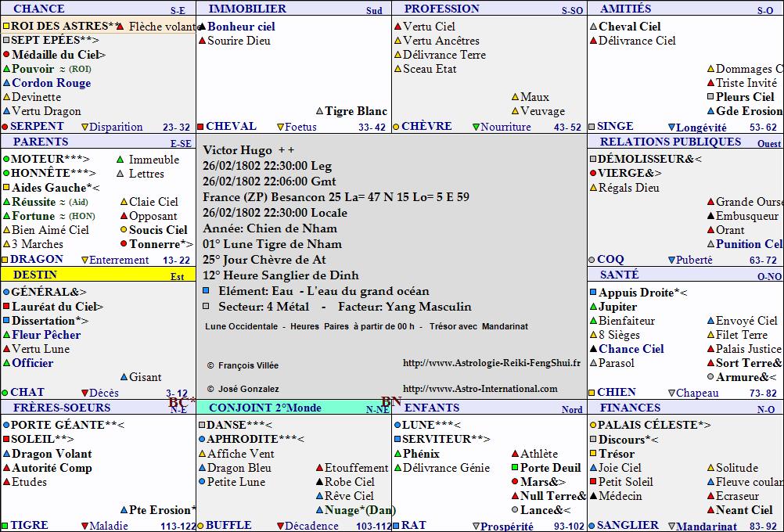Image resolution: width=784 pixels, height=532 pixels.
Task: Click the blue square beside Elément: Eau
Action: click(206, 290)
